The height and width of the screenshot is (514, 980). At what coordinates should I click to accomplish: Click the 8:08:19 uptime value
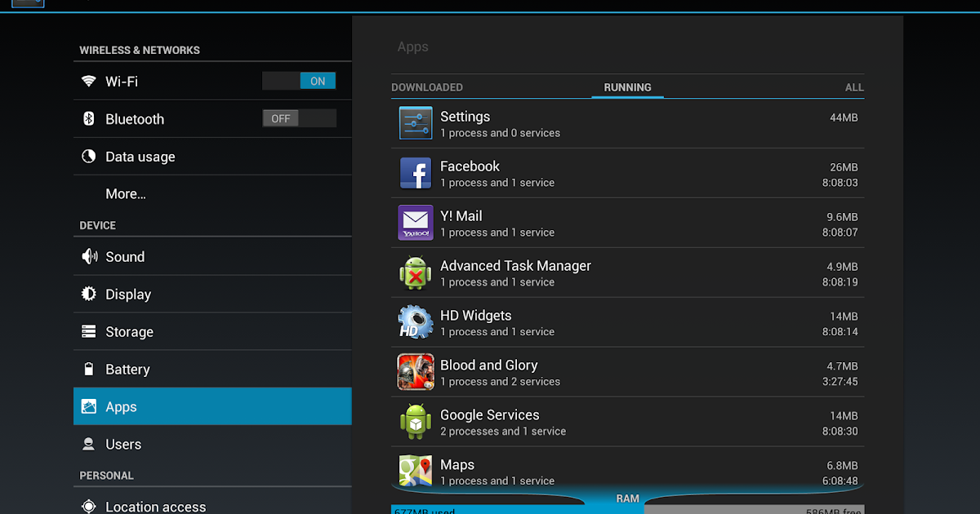point(840,282)
